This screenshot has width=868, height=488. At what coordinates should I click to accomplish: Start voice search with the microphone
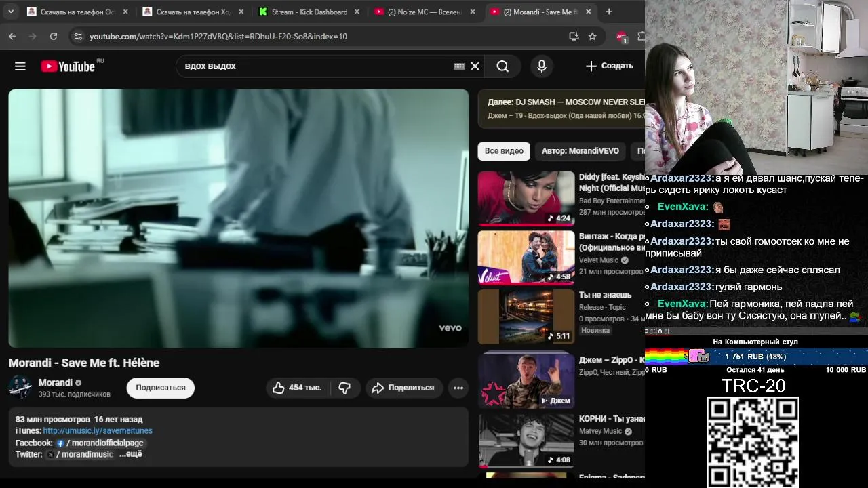[541, 66]
